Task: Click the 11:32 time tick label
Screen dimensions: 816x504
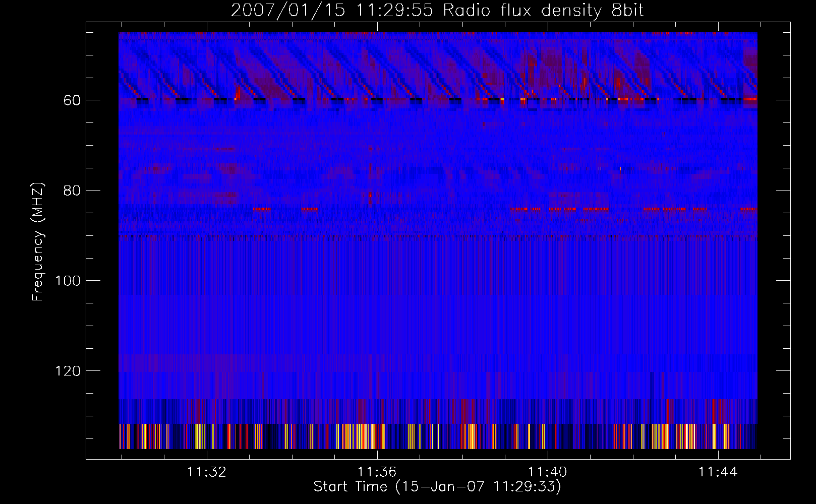Action: (207, 472)
